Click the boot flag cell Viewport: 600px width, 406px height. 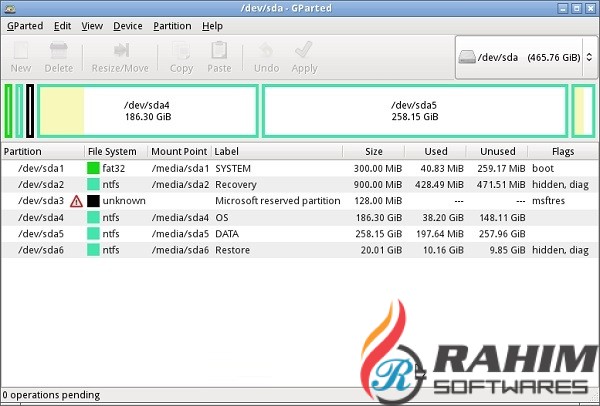click(543, 168)
